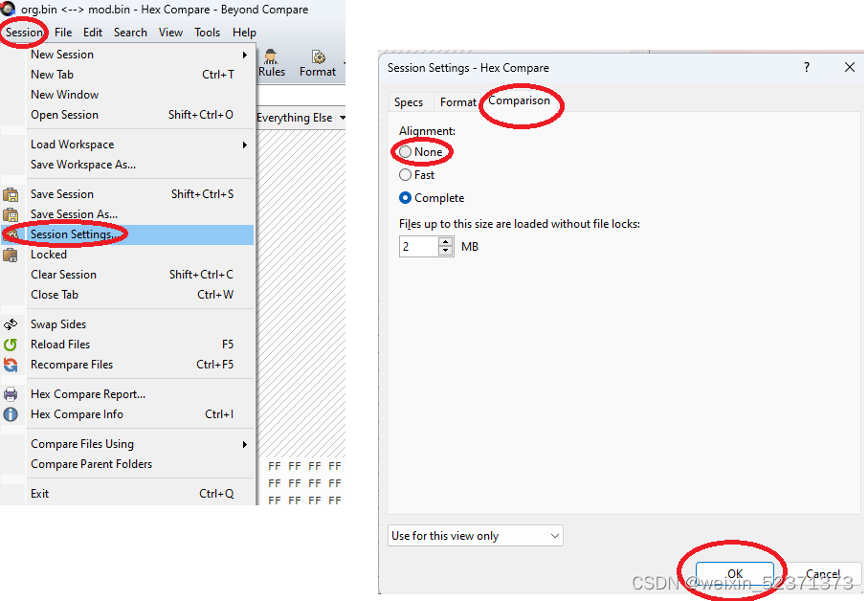Switch to the Specs tab

(409, 102)
